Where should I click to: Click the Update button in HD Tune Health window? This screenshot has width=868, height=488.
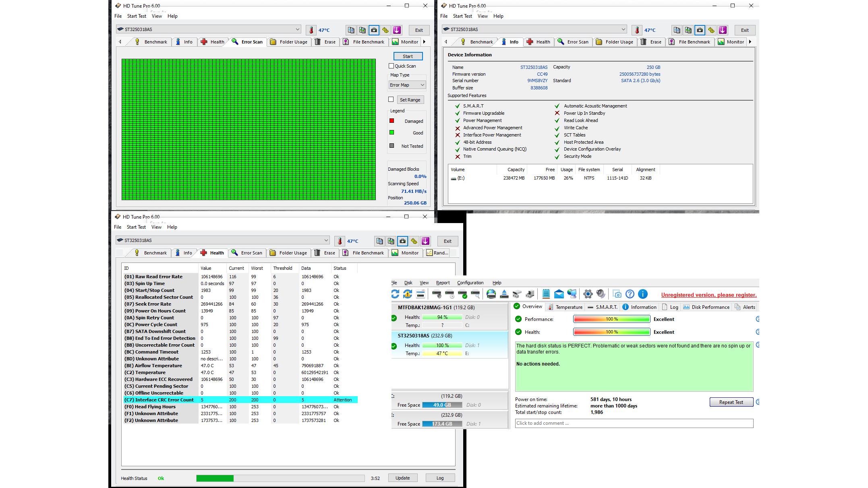coord(402,478)
